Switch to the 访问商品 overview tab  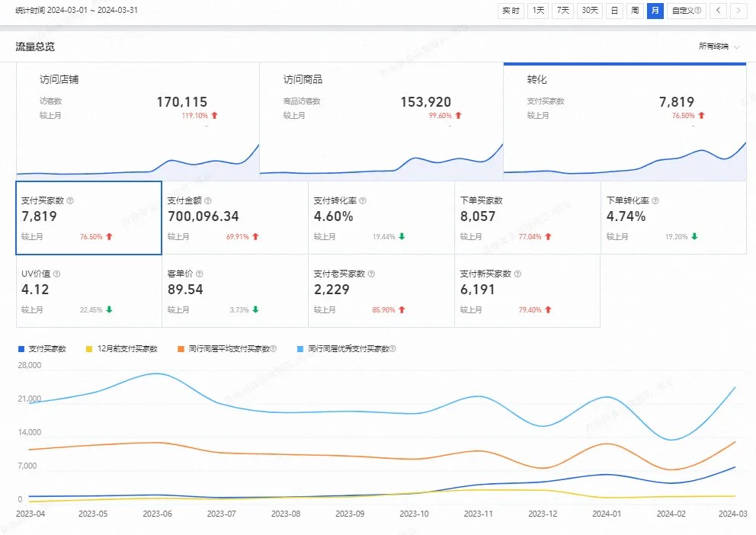pyautogui.click(x=381, y=122)
